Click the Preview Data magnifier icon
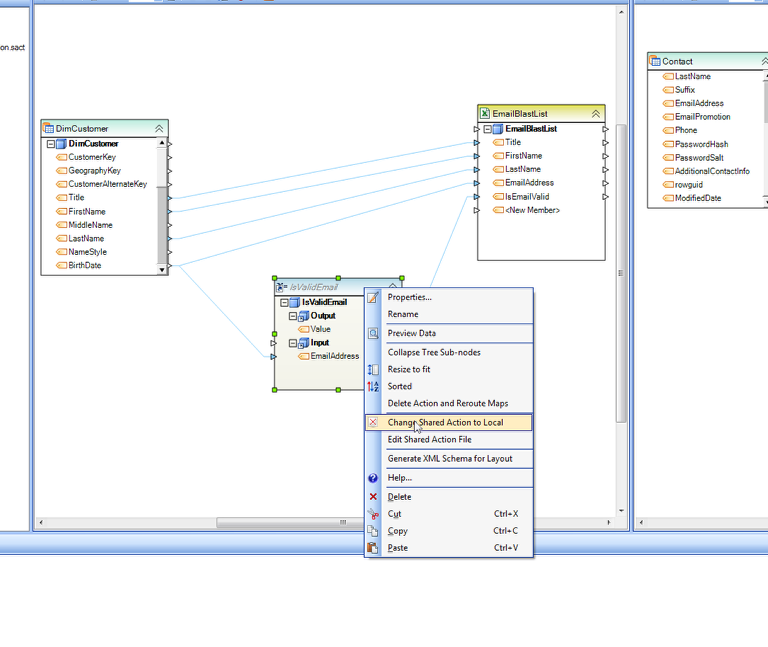The width and height of the screenshot is (768, 647). 373,333
